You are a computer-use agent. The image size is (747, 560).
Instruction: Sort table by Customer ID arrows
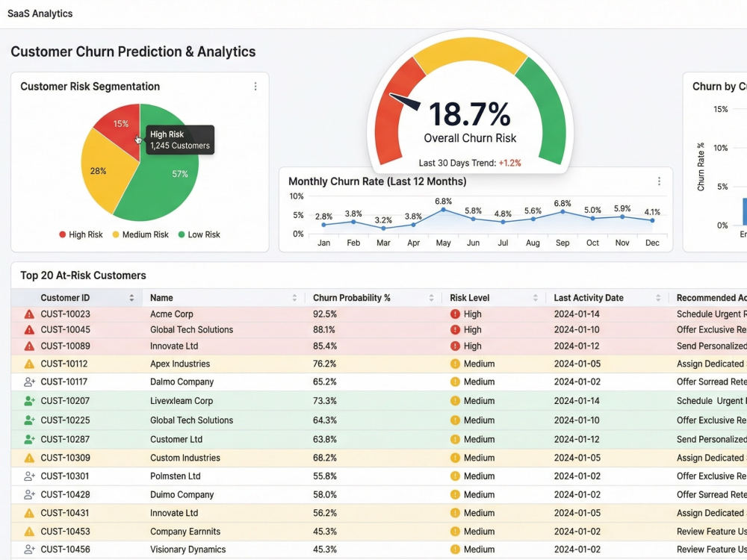(x=131, y=298)
